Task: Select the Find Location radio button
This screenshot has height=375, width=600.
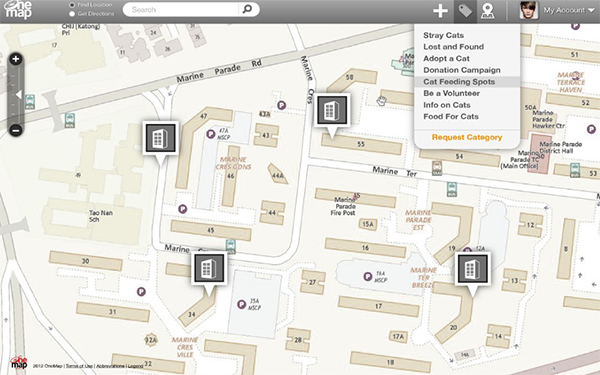Action: click(x=72, y=5)
